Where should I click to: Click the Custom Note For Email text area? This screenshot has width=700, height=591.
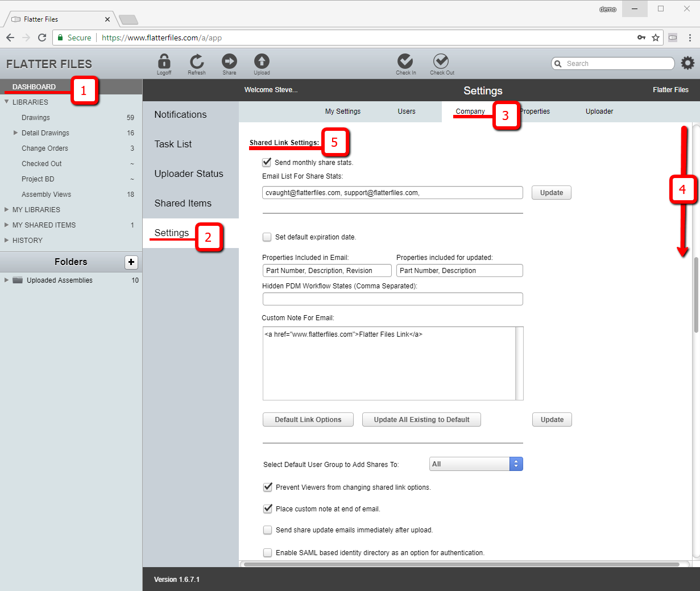pyautogui.click(x=392, y=363)
